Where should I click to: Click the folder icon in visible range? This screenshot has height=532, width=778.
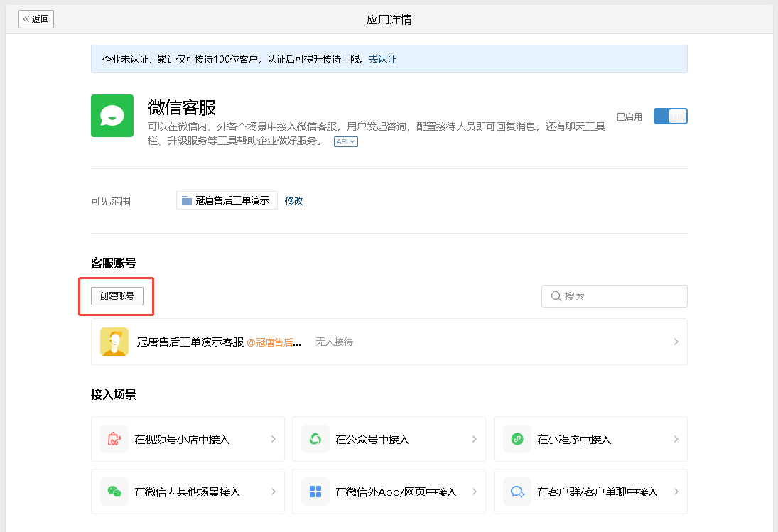187,200
